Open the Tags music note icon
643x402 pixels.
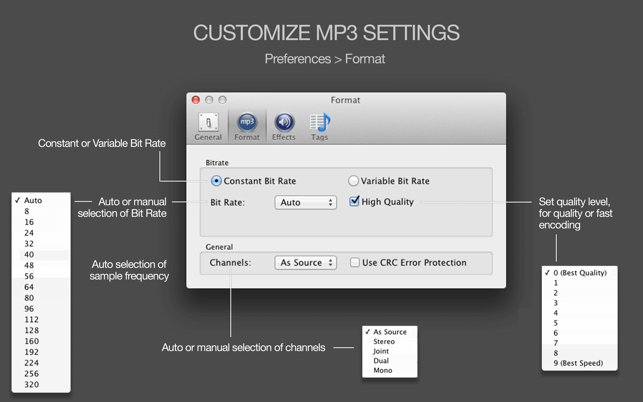coord(320,126)
